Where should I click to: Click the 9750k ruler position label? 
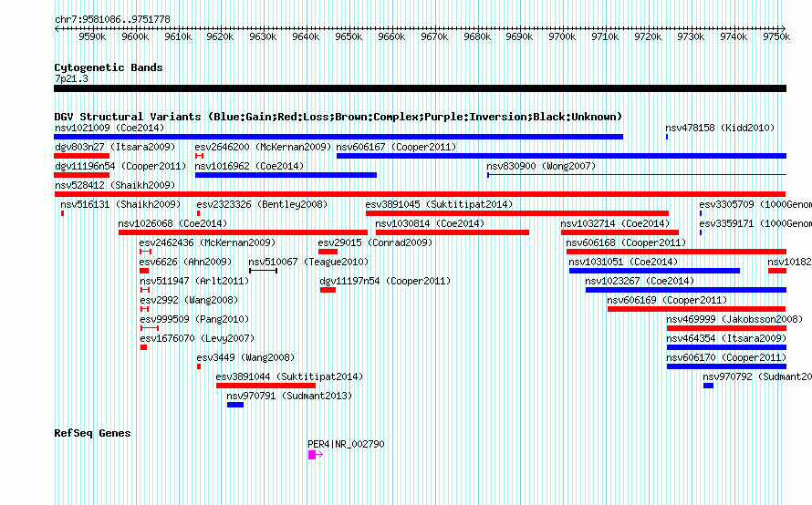point(776,36)
